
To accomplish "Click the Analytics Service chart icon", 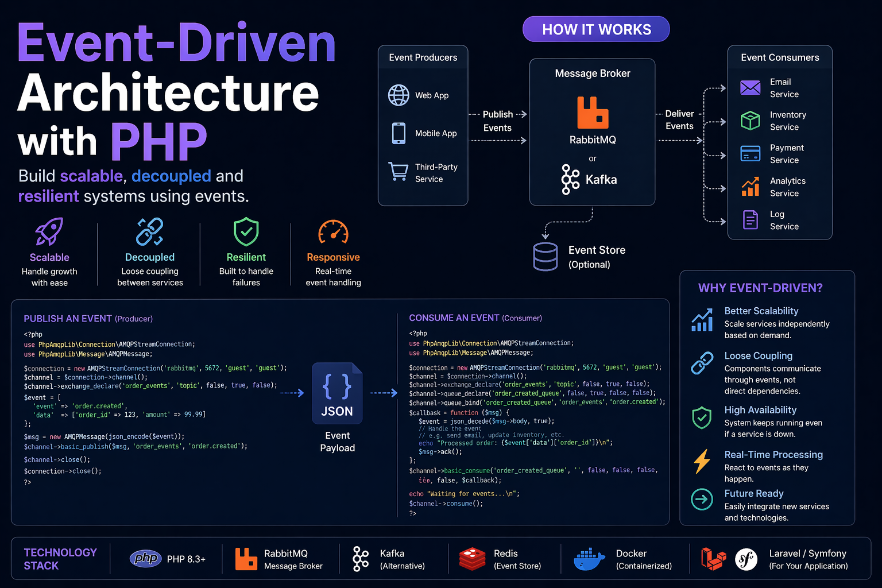I will [x=751, y=187].
